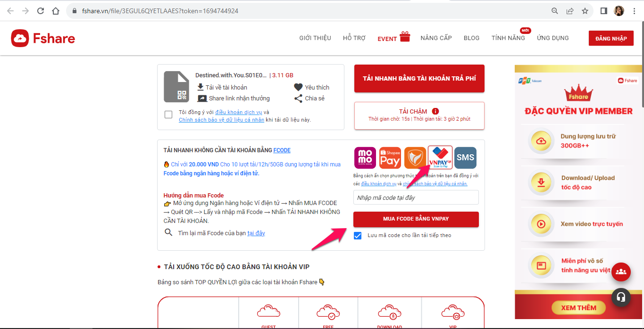Open the browser home page

(56, 11)
